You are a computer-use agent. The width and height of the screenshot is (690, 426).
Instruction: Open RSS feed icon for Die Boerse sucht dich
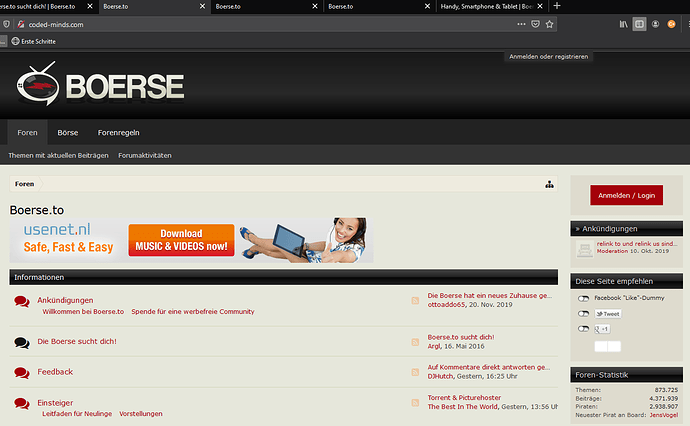click(415, 342)
